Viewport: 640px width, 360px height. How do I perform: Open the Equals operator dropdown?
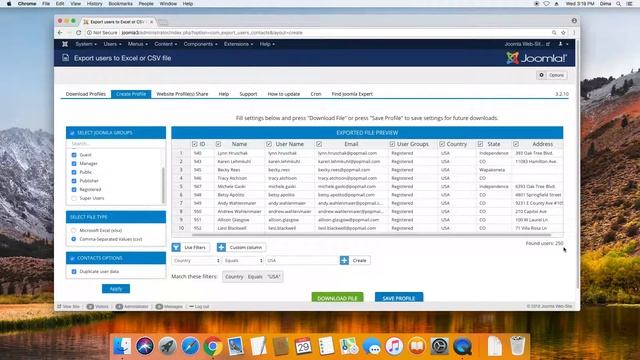point(243,260)
